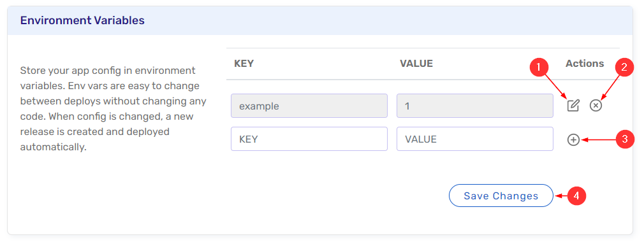The width and height of the screenshot is (644, 242).
Task: Click the Actions column header
Action: (585, 64)
